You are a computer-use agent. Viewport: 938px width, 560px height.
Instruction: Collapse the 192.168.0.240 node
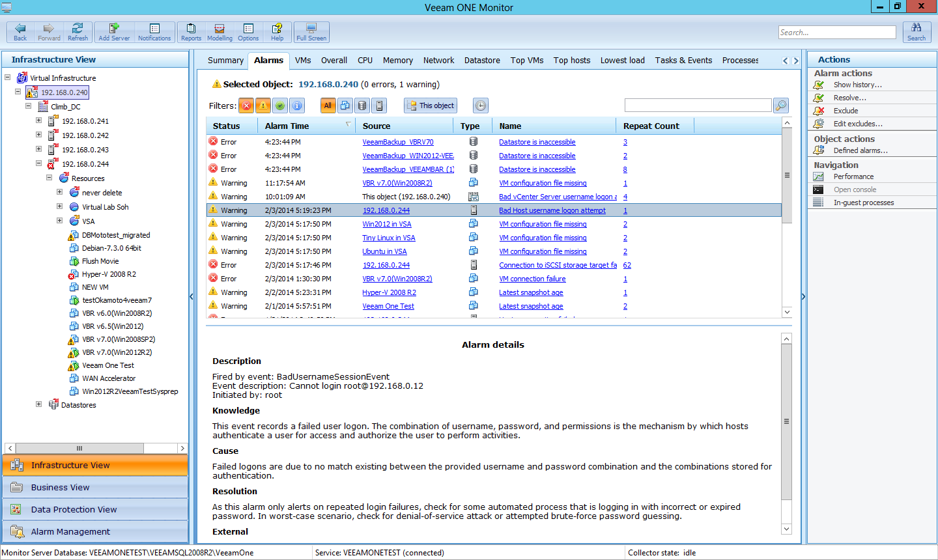click(x=18, y=92)
